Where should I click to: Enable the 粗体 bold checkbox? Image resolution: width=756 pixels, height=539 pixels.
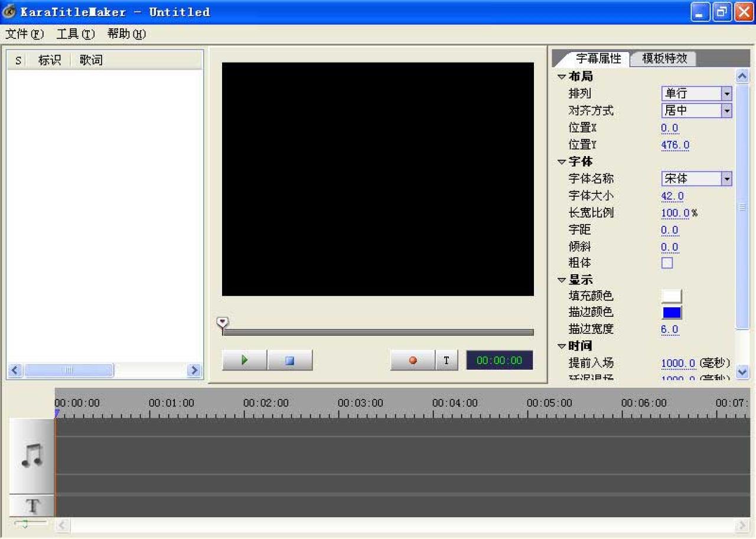(667, 262)
